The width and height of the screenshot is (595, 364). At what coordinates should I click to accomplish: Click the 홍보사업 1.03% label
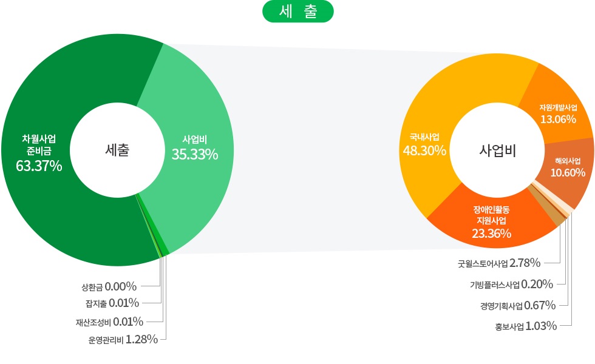[x=525, y=326]
